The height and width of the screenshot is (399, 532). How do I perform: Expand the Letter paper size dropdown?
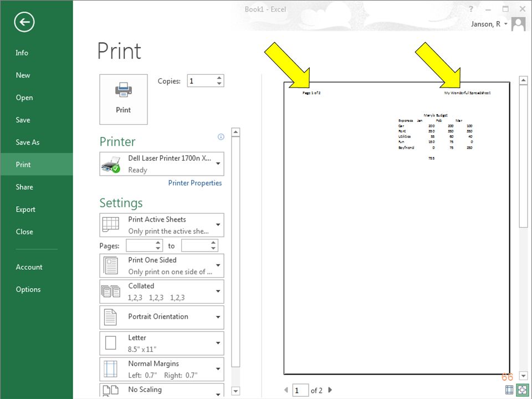coord(161,343)
